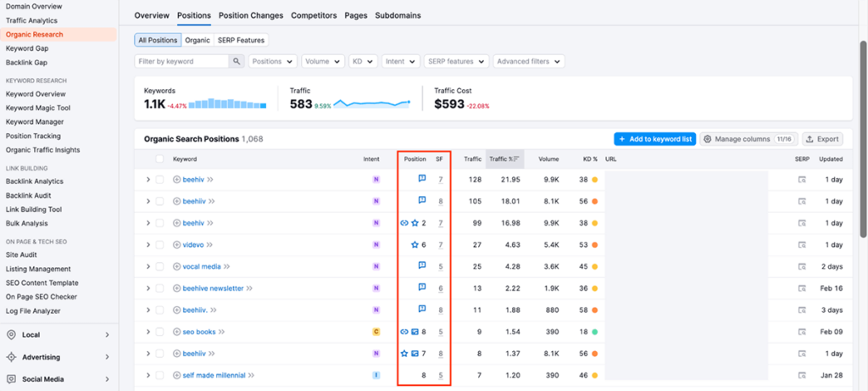Click image pack icon in seo books row
This screenshot has width=868, height=391.
click(415, 332)
